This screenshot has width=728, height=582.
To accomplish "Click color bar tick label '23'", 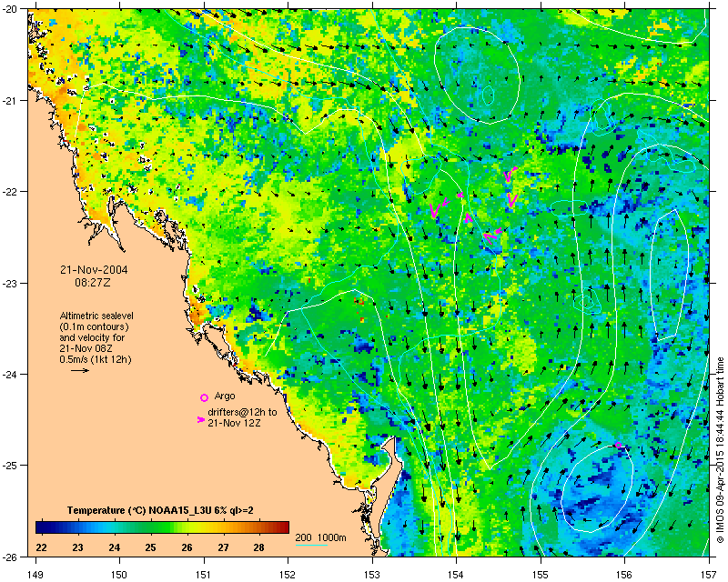I will (x=77, y=547).
